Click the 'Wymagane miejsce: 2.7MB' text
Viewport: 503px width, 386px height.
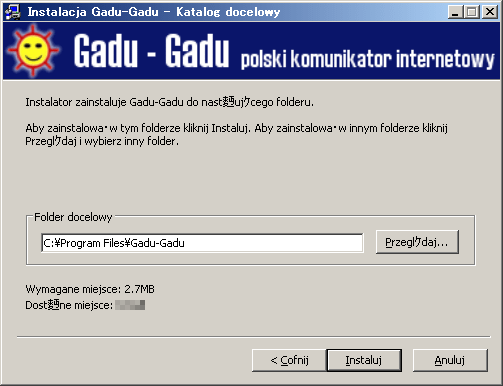[90, 289]
